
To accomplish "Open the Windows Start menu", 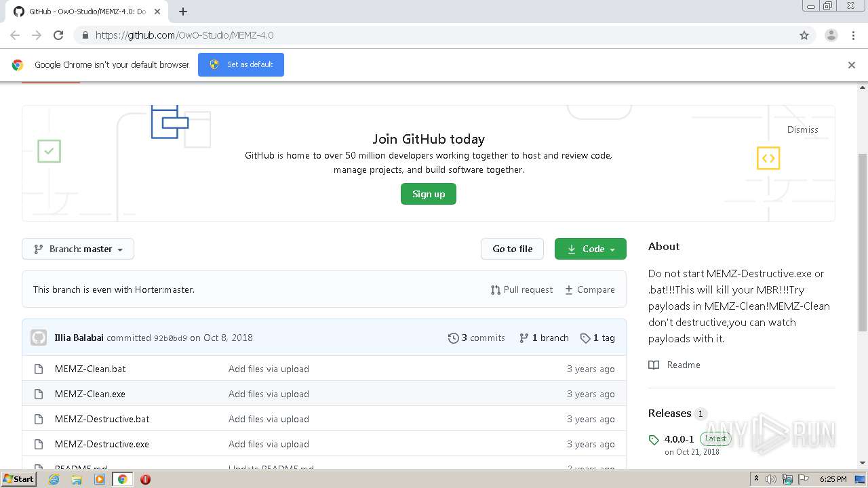I will [18, 479].
